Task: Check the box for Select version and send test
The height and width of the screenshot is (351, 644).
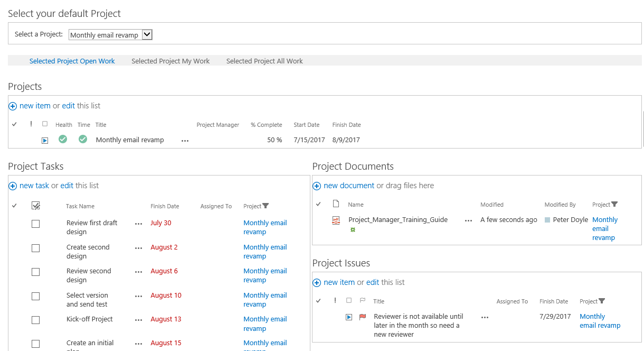Action: (x=35, y=296)
